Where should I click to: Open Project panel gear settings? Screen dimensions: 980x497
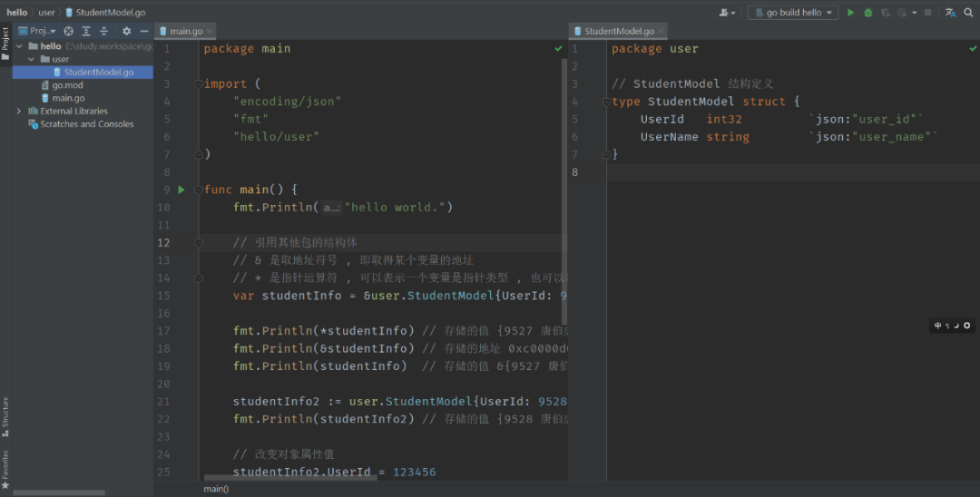pos(127,31)
